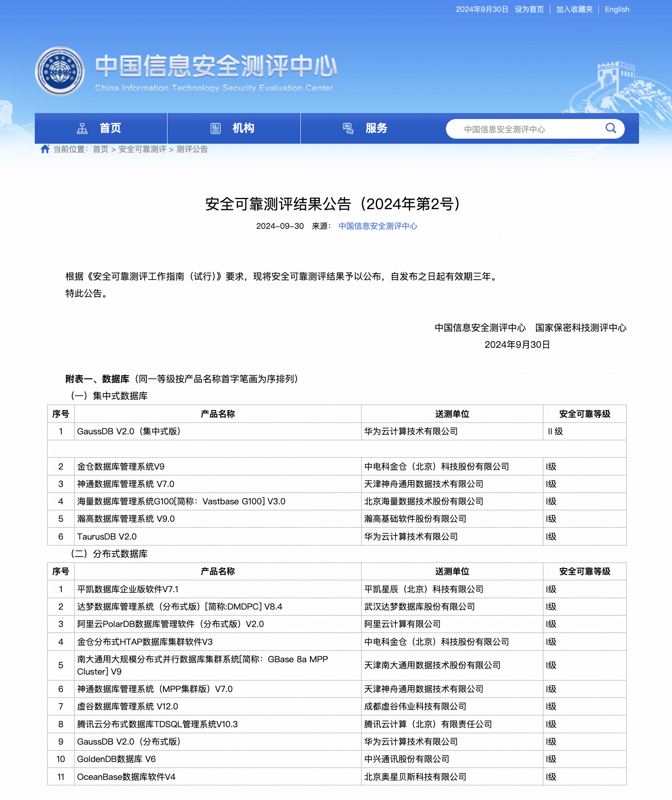Click cell GaussDB V2.0(分布式版)
672x800 pixels.
pos(218,742)
